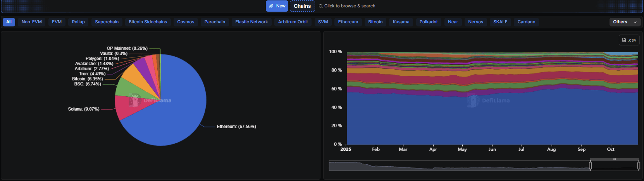The height and width of the screenshot is (181, 644).
Task: Click the Vaulta: (0.3%) label
Action: [114, 54]
